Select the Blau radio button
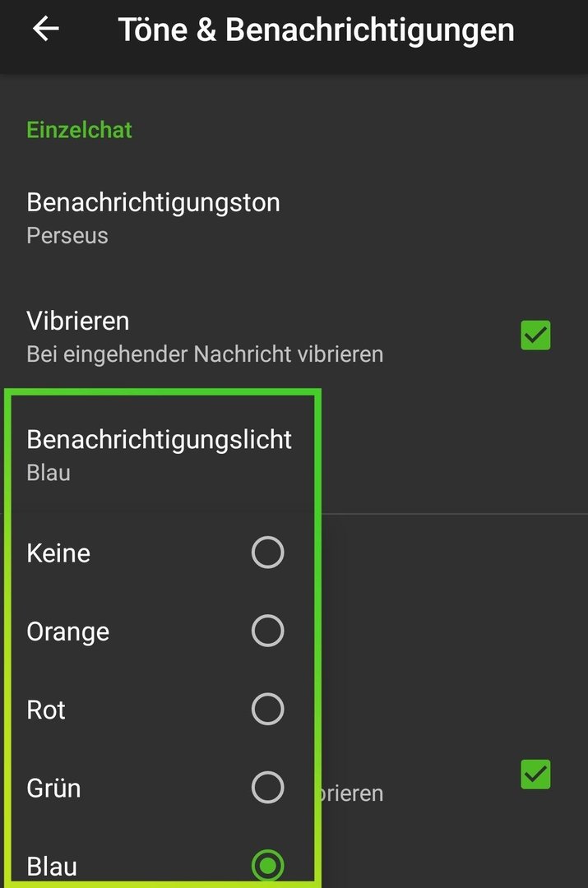The height and width of the screenshot is (888, 588). pos(267,865)
